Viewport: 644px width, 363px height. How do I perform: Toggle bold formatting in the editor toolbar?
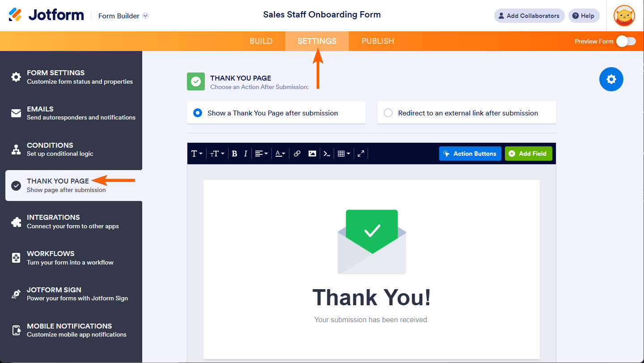(234, 154)
